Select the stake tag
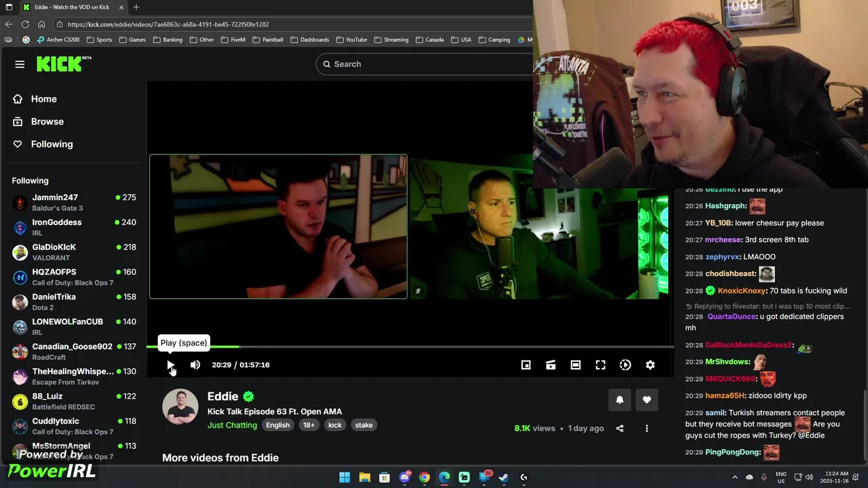 tap(364, 425)
